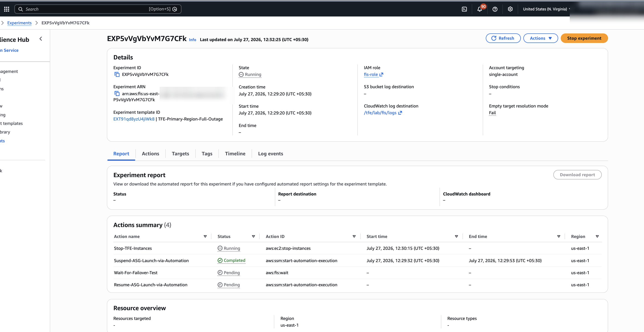Click the Fail resolution mode value
This screenshot has height=332, width=644.
[x=492, y=113]
